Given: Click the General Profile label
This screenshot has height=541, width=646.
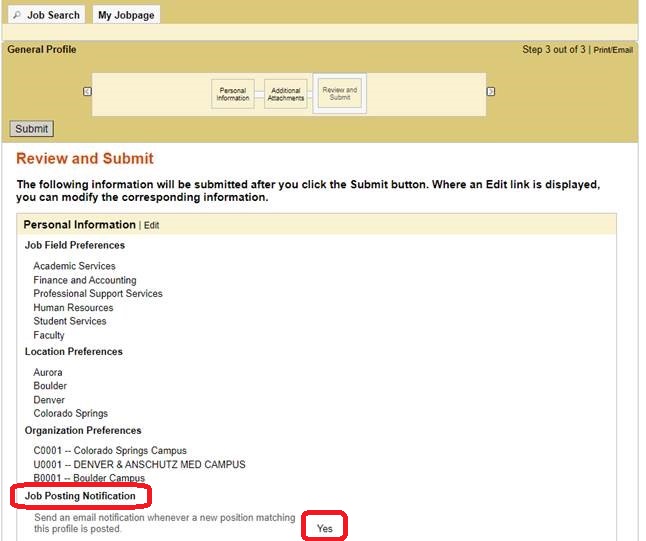Looking at the screenshot, I should coord(42,49).
